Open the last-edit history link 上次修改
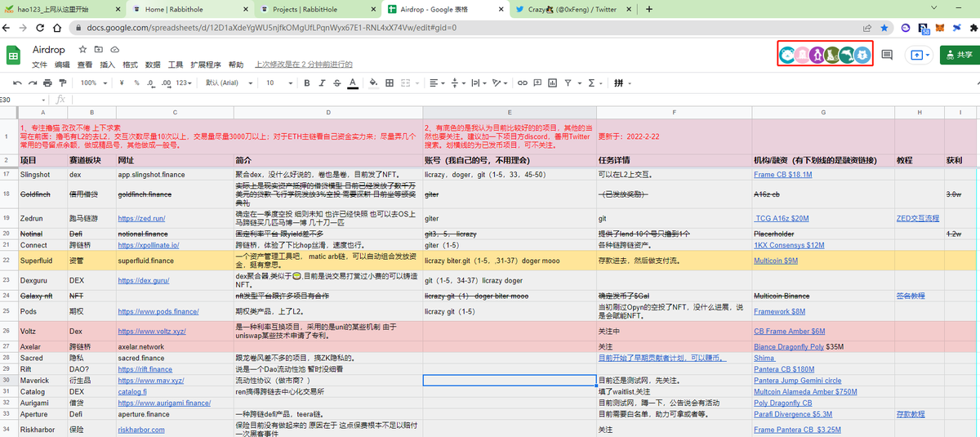980x437 pixels. (x=303, y=65)
